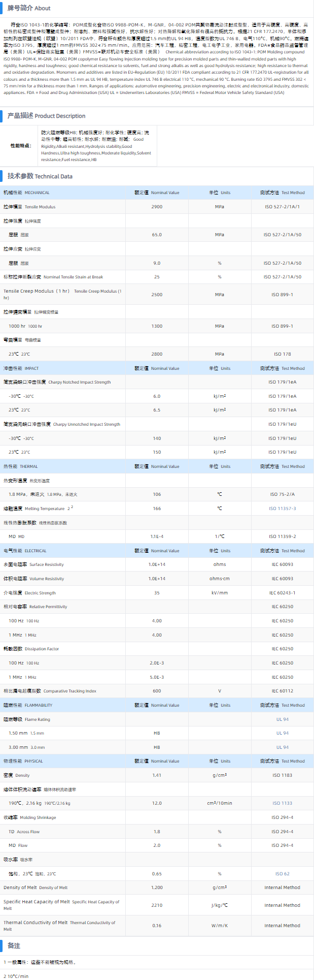This screenshot has height=980, width=314.
Task: Click the Tensile Modulus value 2900
Action: coord(157,207)
